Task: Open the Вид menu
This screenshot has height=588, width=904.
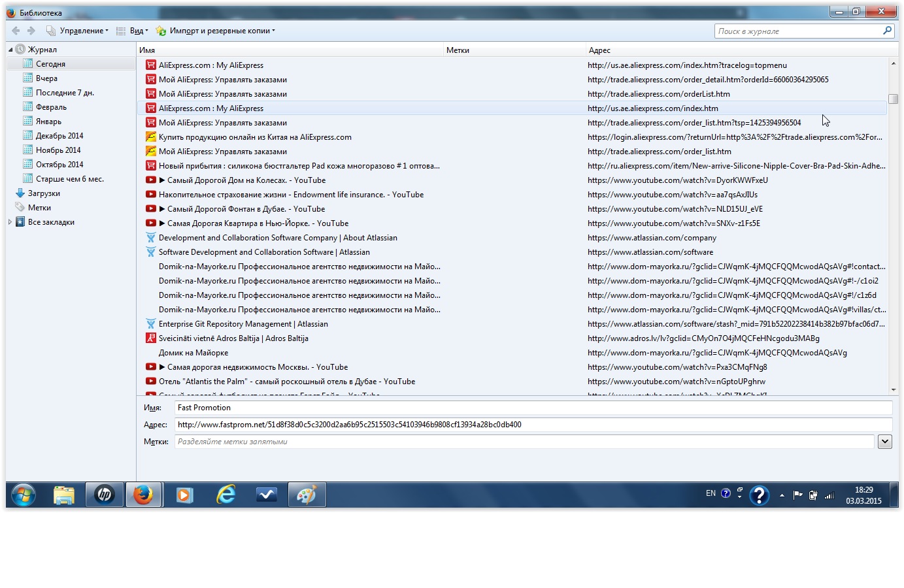Action: [133, 31]
